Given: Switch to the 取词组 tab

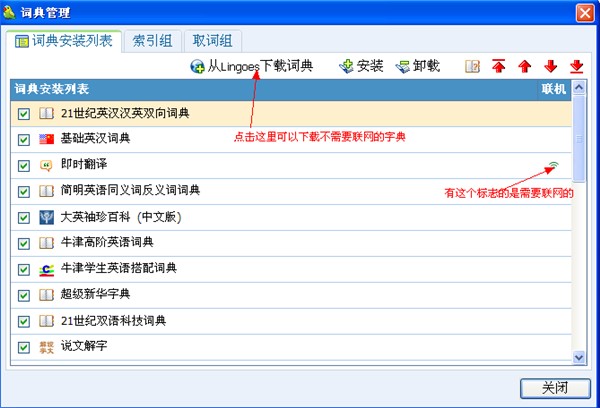Looking at the screenshot, I should coord(212,41).
